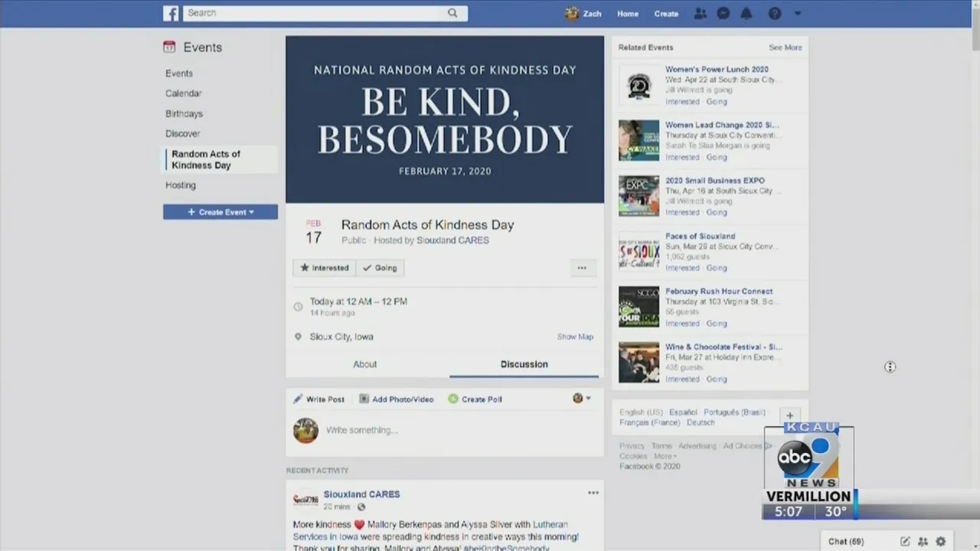Click the Add Photo/Video icon

pos(364,399)
